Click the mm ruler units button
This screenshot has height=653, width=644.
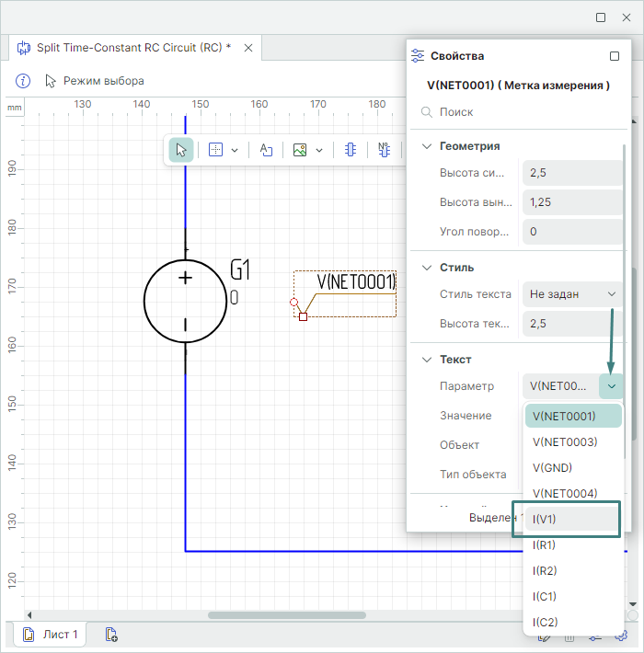[14, 108]
